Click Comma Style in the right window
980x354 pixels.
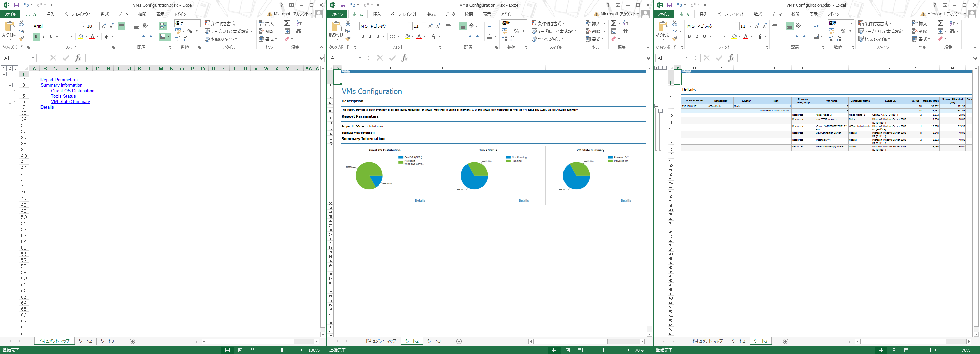(850, 31)
